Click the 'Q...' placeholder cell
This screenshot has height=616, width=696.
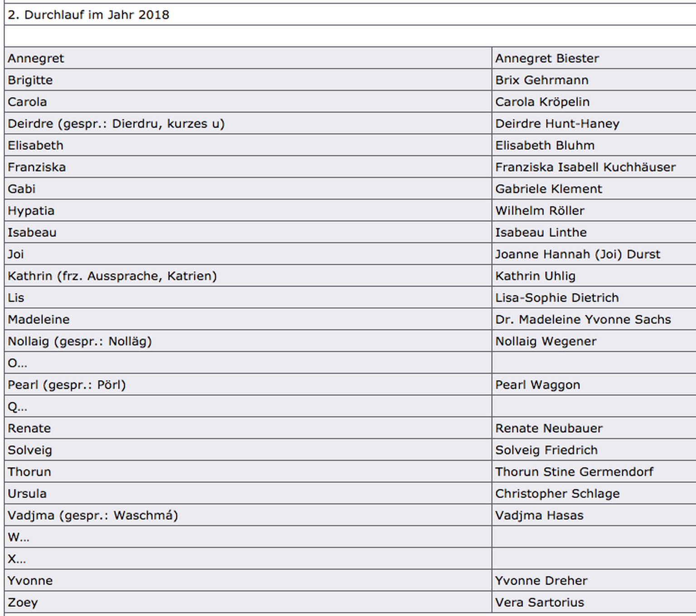(x=18, y=407)
